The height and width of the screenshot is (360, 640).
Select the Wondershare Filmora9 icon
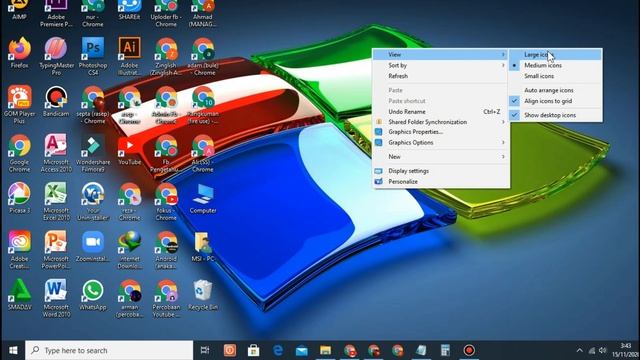93,153
